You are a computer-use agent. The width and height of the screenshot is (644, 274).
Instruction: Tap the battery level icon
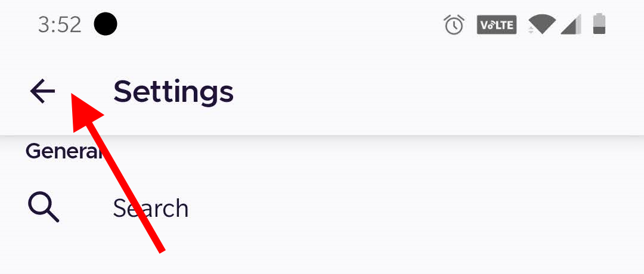599,24
